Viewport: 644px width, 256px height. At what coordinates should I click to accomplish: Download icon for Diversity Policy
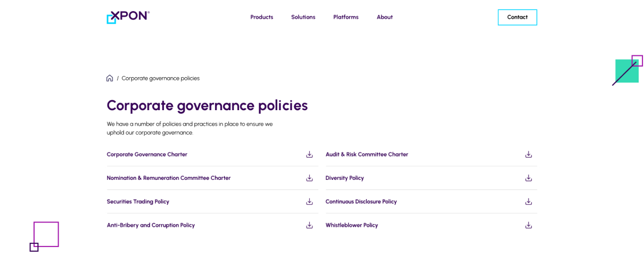529,178
